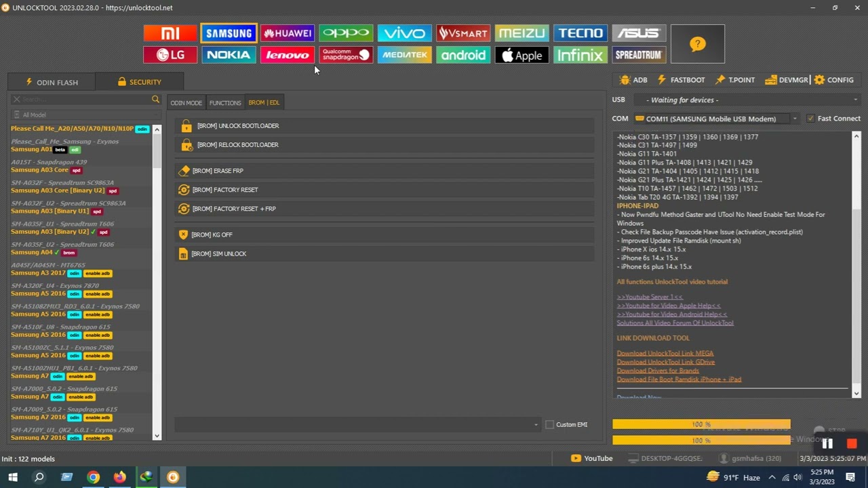Click 'Download File Boot Ramdisk iPhone + iPad'
The width and height of the screenshot is (868, 488).
(x=679, y=380)
